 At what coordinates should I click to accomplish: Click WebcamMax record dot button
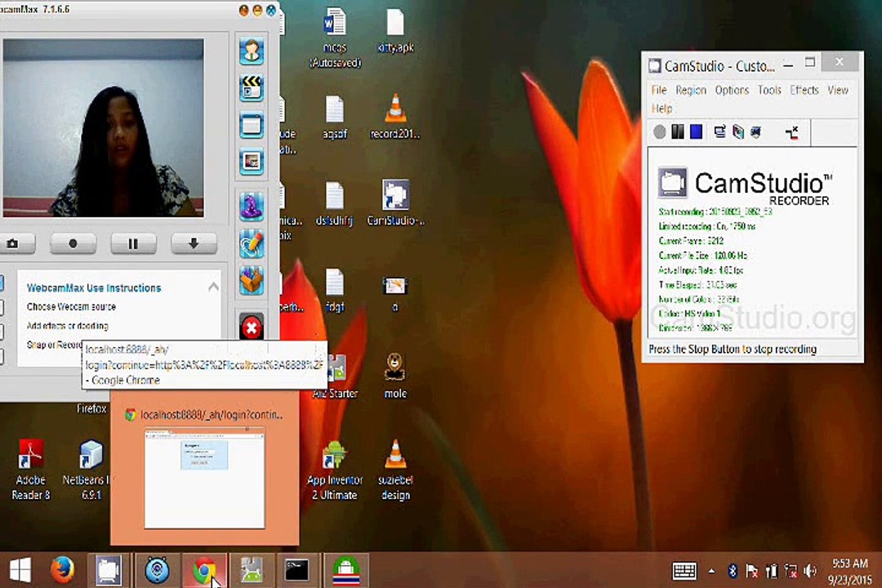pyautogui.click(x=73, y=243)
